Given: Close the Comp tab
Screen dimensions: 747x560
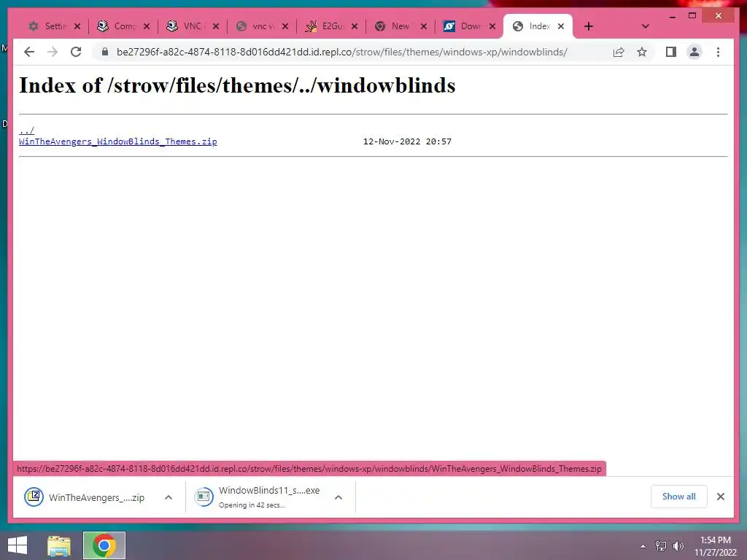Looking at the screenshot, I should tap(147, 26).
